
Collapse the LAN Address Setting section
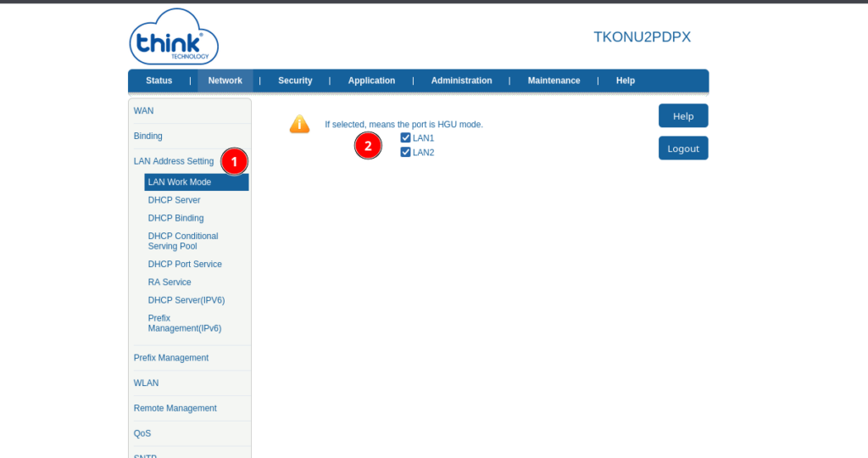pyautogui.click(x=173, y=161)
